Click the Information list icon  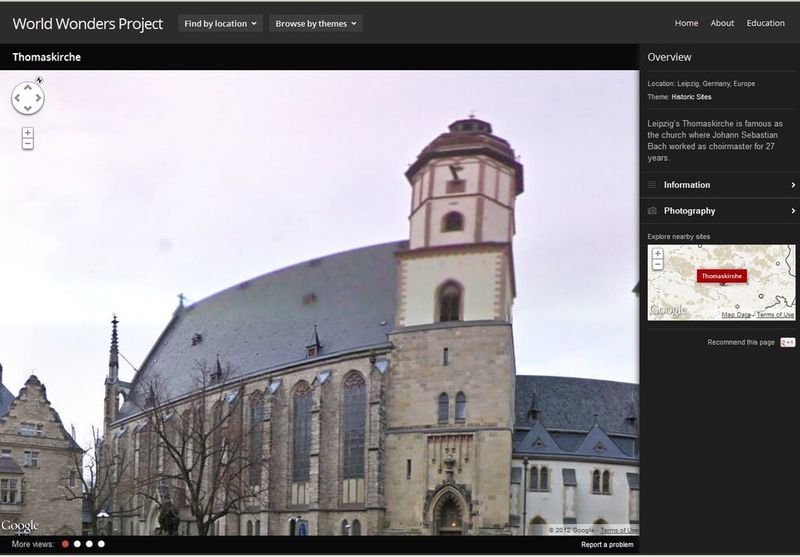click(652, 185)
